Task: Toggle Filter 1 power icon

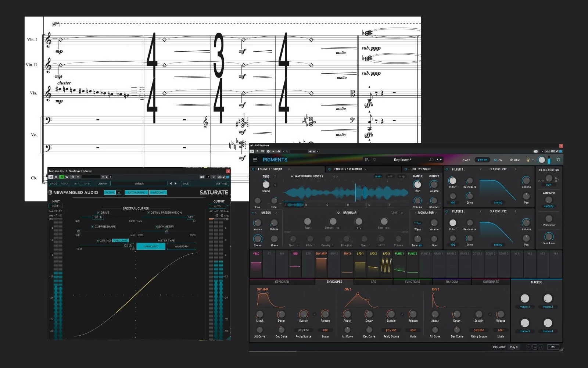Action: click(447, 169)
